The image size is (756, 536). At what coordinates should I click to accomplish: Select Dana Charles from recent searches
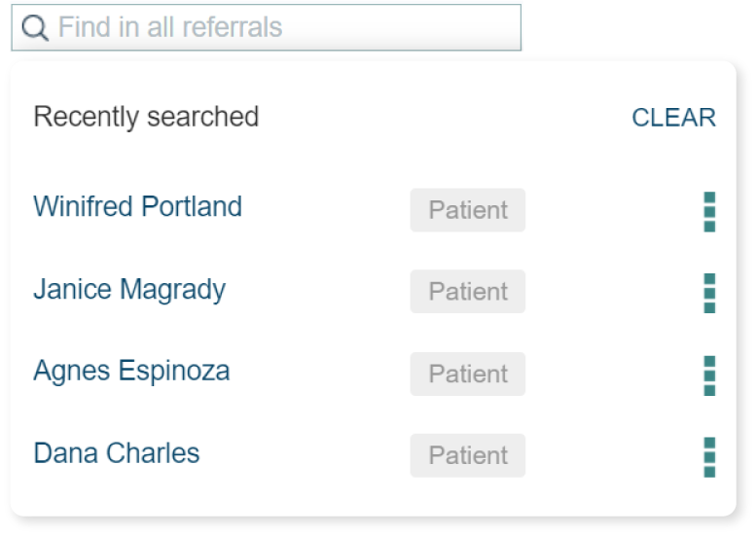(117, 453)
